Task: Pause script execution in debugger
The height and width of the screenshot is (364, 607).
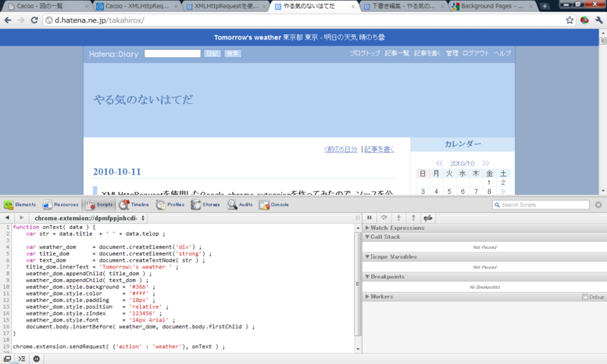Action: pos(370,218)
